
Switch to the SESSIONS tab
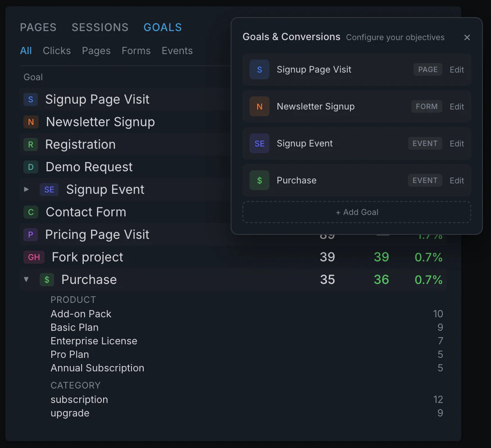click(x=100, y=27)
